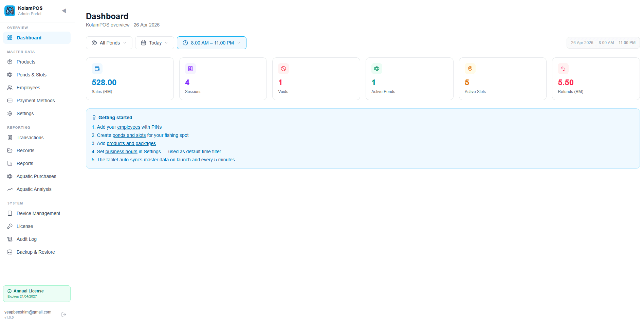
Task: Collapse the sidebar using the arrow icon
Action: [x=64, y=11]
